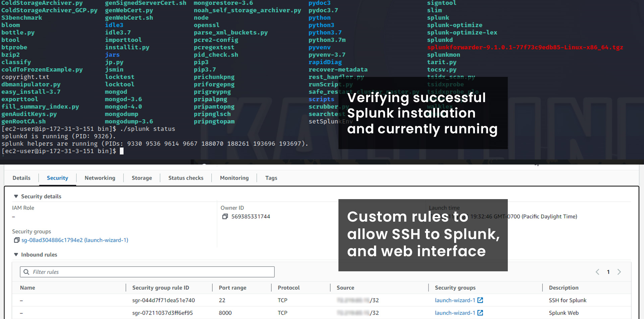Open the Details tab
Screen dimensions: 644x319
(21, 178)
